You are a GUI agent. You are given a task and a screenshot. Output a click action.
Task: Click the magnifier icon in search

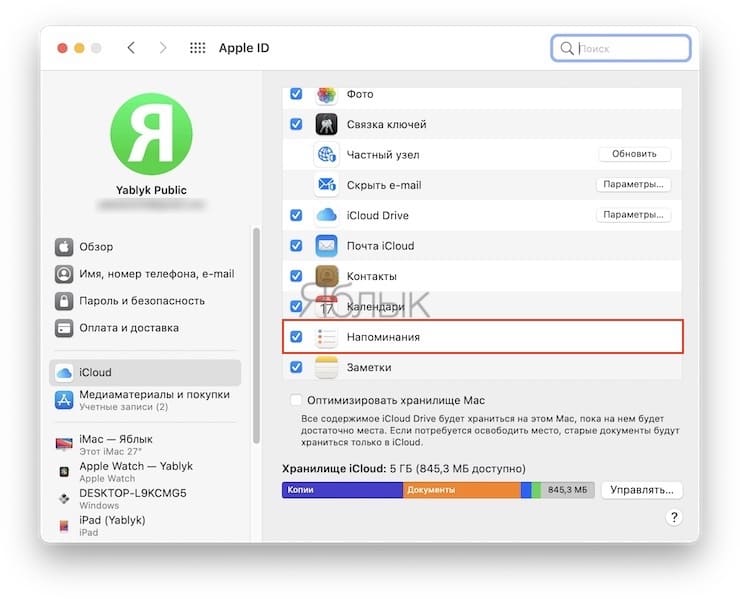pos(567,48)
